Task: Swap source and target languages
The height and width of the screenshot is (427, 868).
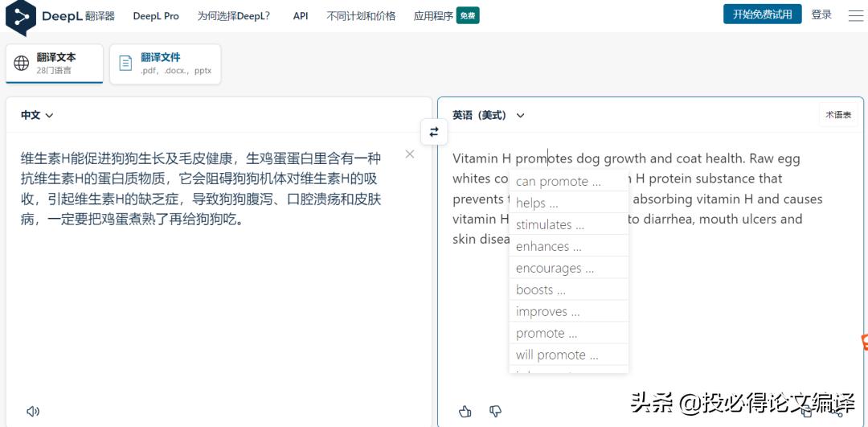Action: (x=434, y=132)
